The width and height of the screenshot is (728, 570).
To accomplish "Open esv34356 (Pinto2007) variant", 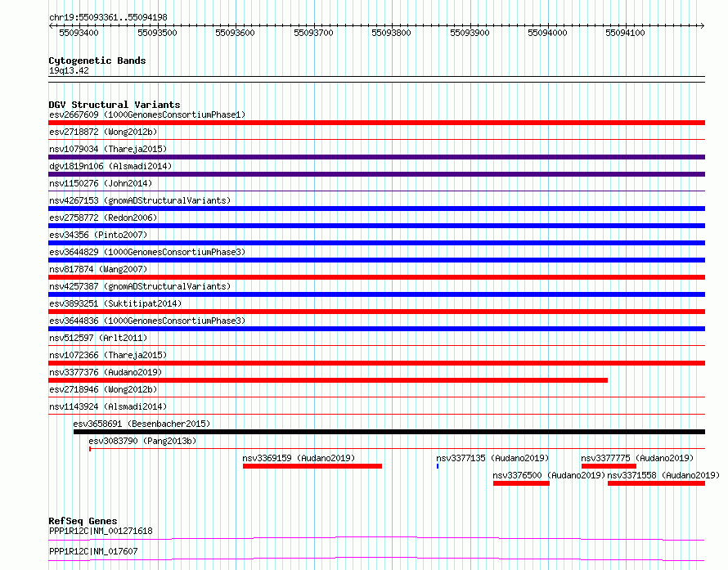I will (98, 235).
